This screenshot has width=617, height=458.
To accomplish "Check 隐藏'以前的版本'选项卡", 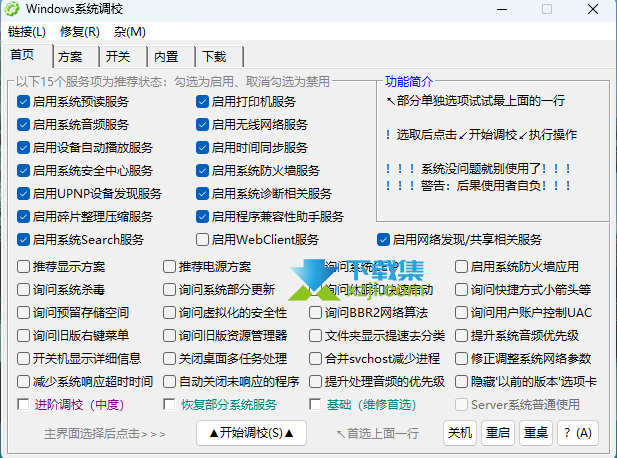I will coord(461,382).
